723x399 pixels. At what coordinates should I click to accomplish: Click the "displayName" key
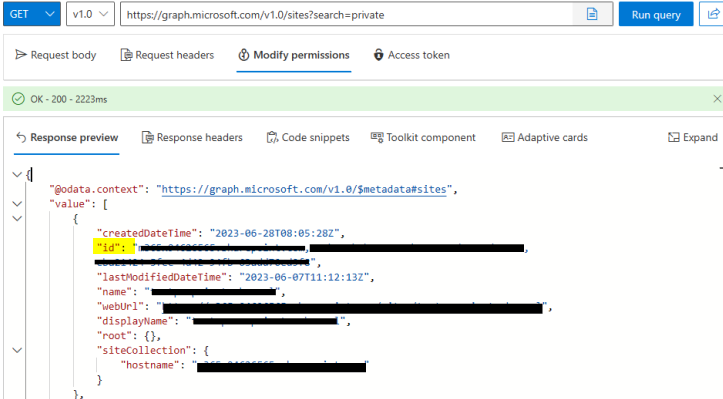click(x=135, y=321)
